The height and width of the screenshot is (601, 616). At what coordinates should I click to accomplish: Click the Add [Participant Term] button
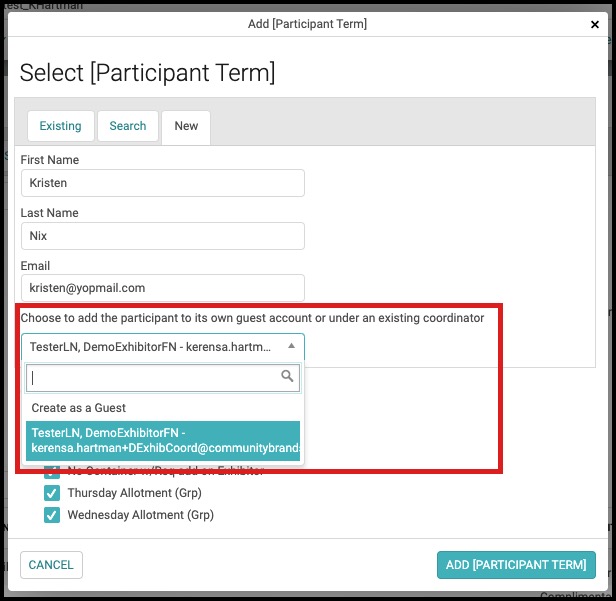click(x=516, y=565)
